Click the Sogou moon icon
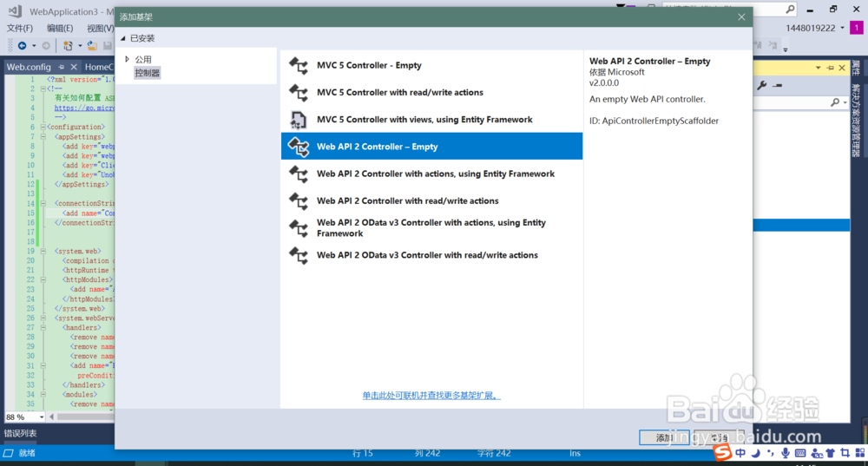 [x=756, y=453]
